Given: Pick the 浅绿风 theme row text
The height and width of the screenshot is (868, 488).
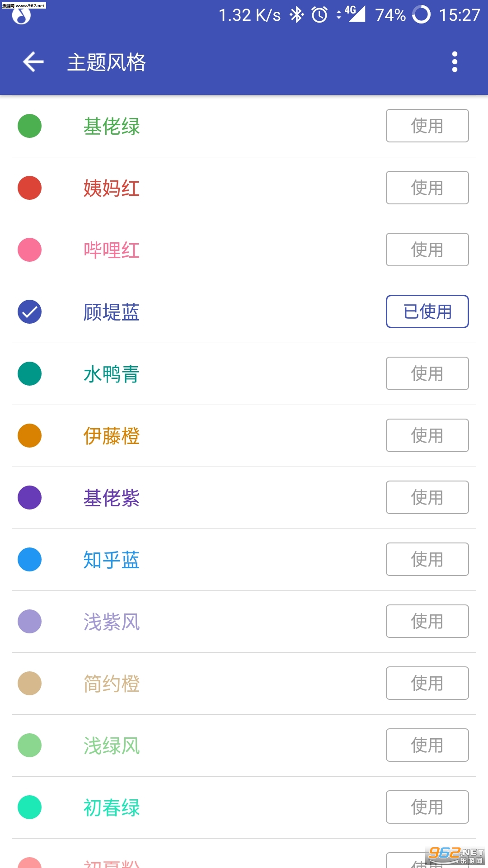Looking at the screenshot, I should tap(112, 745).
